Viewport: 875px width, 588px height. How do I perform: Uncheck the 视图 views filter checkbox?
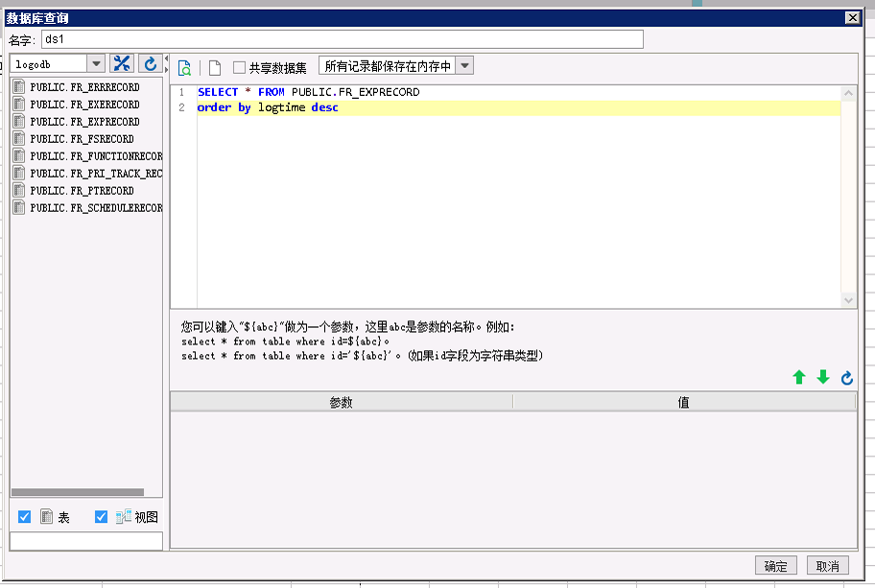pos(101,517)
